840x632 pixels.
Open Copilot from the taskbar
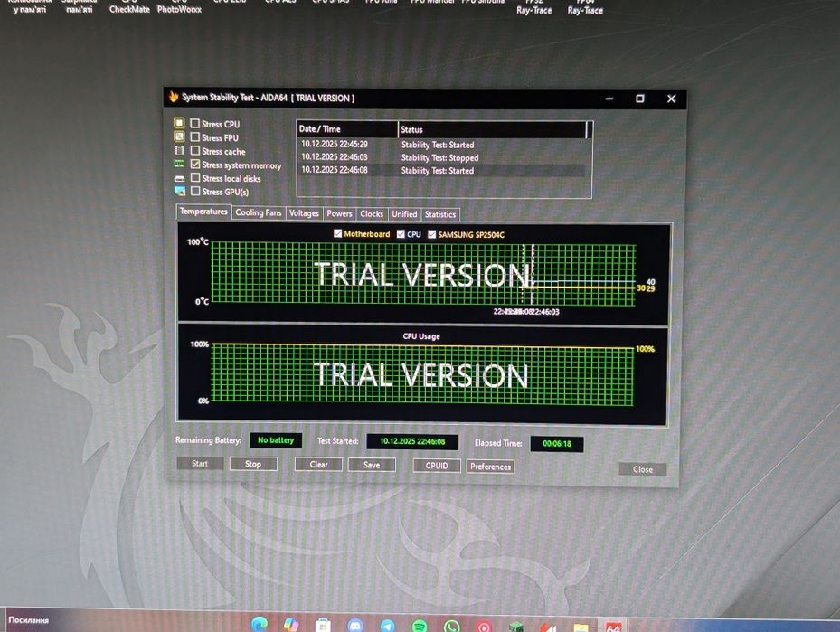click(291, 625)
